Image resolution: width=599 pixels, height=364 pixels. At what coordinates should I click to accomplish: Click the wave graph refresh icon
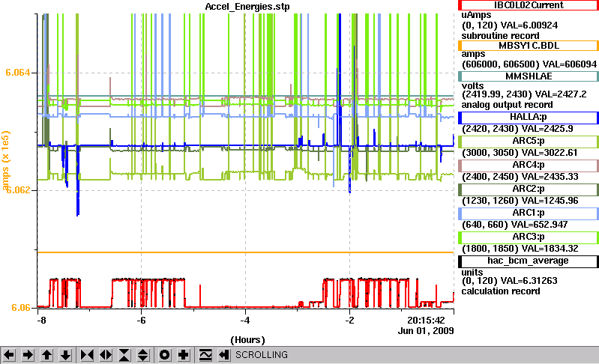pyautogui.click(x=205, y=355)
